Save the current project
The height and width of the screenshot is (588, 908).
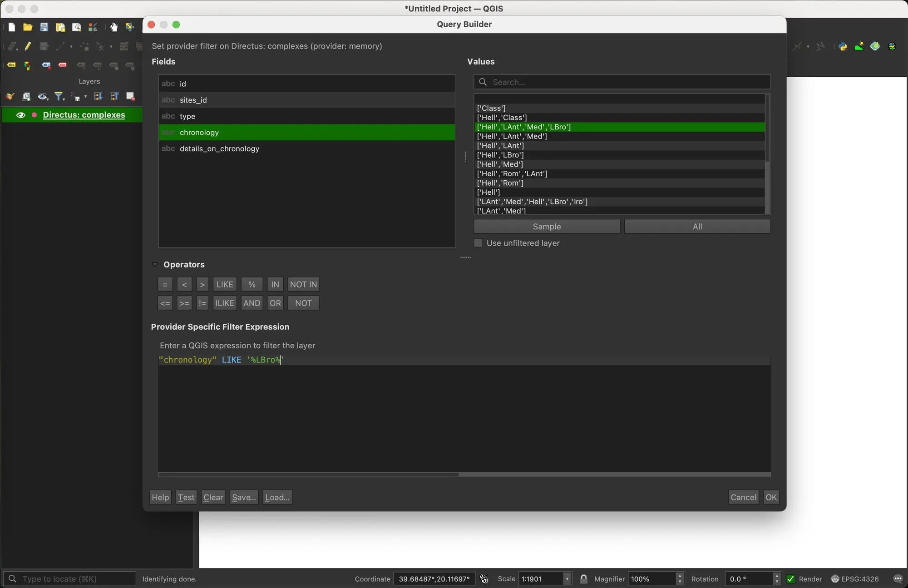tap(44, 27)
